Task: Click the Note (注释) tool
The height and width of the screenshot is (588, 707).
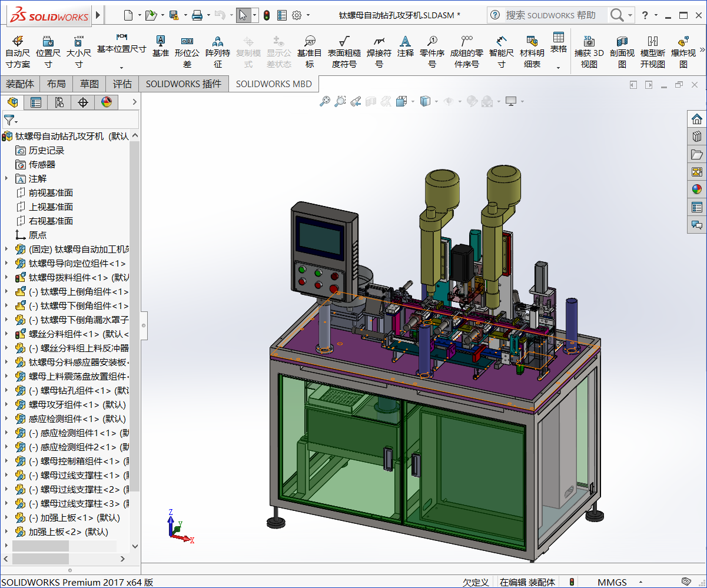Action: pyautogui.click(x=406, y=46)
